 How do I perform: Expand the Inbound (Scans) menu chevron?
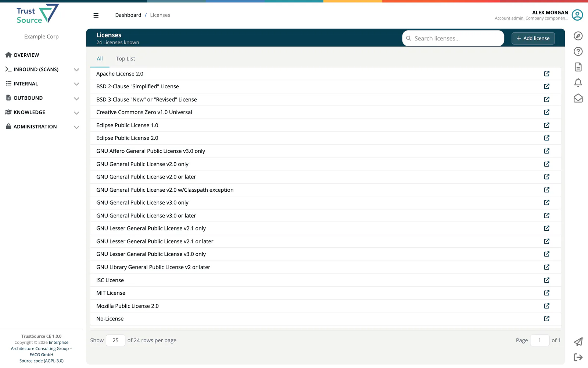[76, 70]
